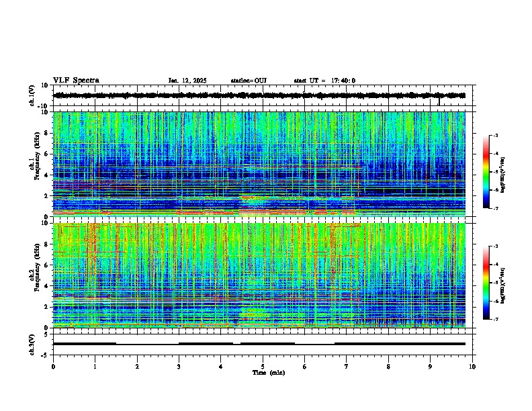This screenshot has height=411, width=532.
Task: Click the '-5' tick of the ch.3(V) axis
Action: coord(45,355)
